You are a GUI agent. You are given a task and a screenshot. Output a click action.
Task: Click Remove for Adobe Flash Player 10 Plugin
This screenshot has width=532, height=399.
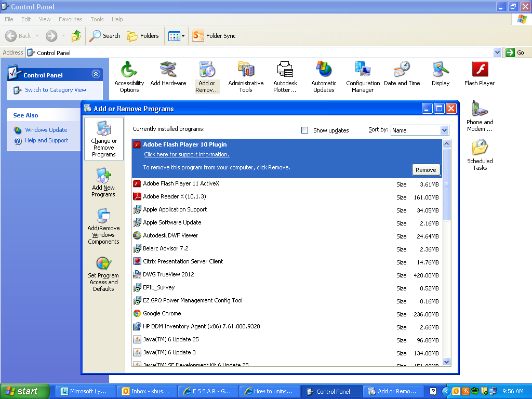(x=425, y=170)
